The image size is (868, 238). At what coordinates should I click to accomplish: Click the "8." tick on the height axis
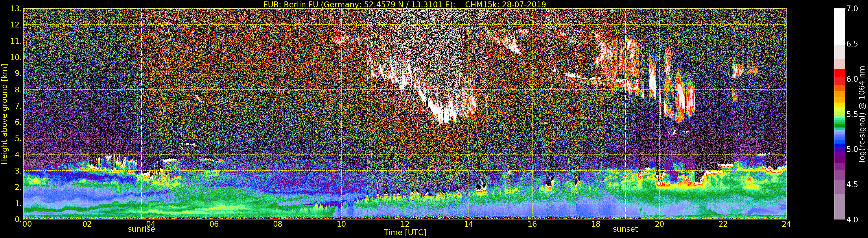[18, 90]
